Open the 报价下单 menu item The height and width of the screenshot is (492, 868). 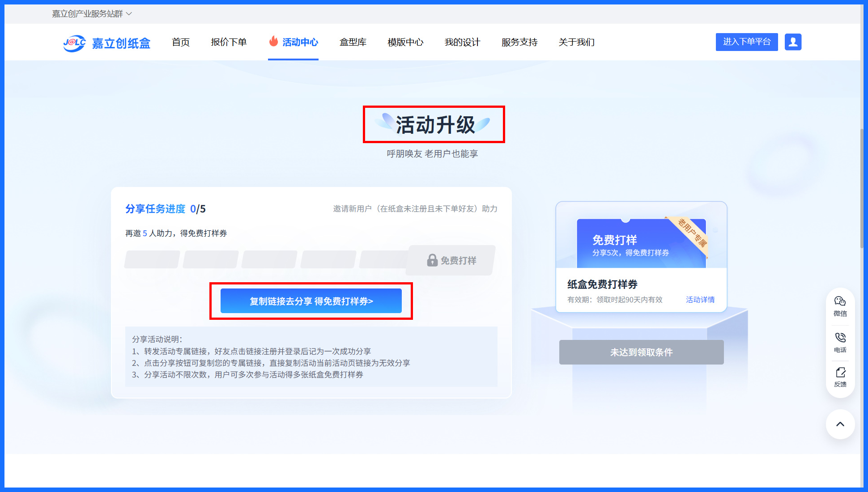click(x=229, y=42)
